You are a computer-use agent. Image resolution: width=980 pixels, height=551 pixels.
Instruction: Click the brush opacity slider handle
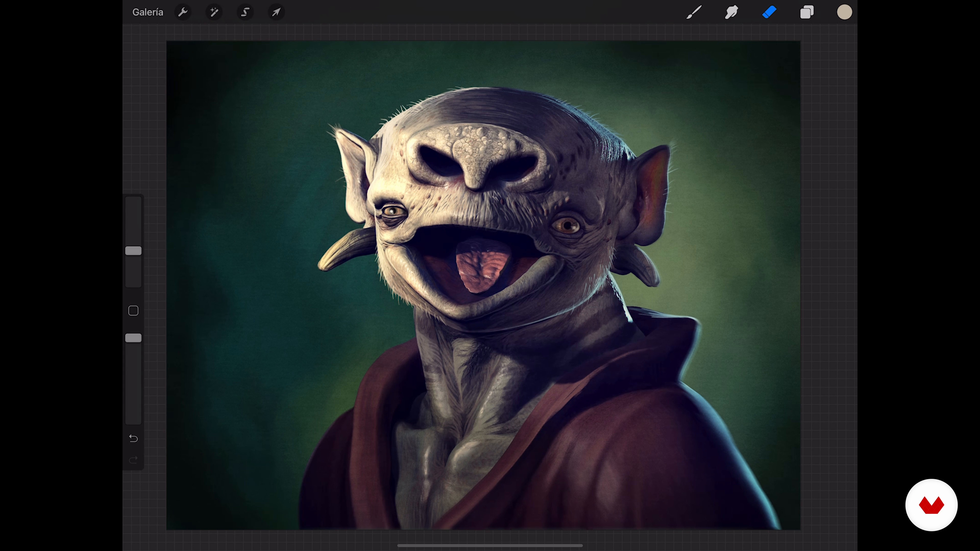click(x=133, y=338)
